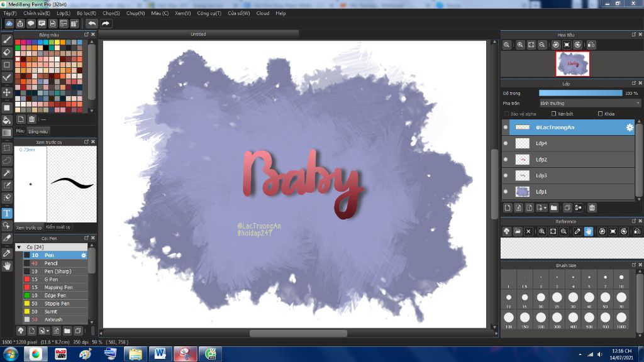Pick the top-left red palette swatch

click(18, 42)
